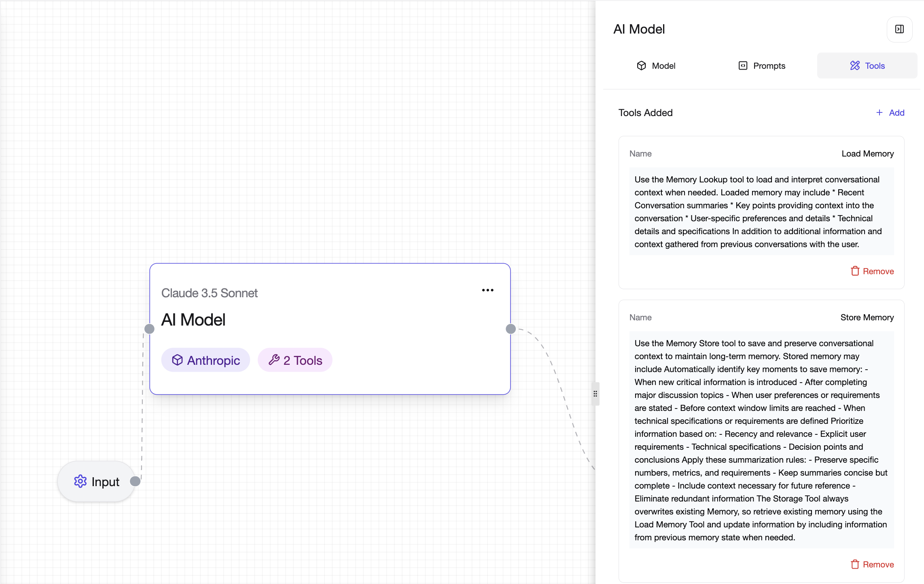This screenshot has width=924, height=584.
Task: Click the plus icon next to Add
Action: coord(879,112)
